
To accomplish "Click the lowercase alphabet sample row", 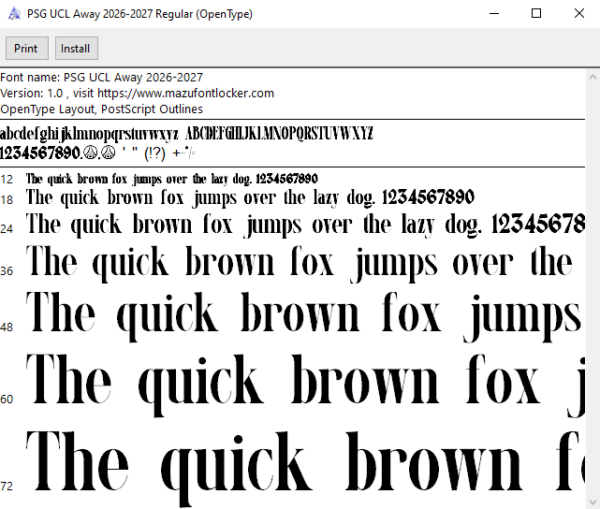I will pyautogui.click(x=89, y=134).
